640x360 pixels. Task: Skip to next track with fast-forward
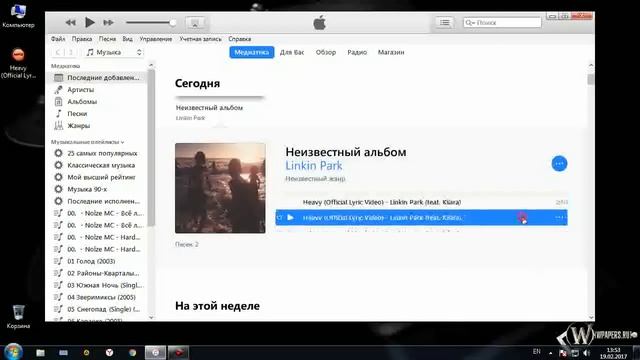tap(108, 22)
